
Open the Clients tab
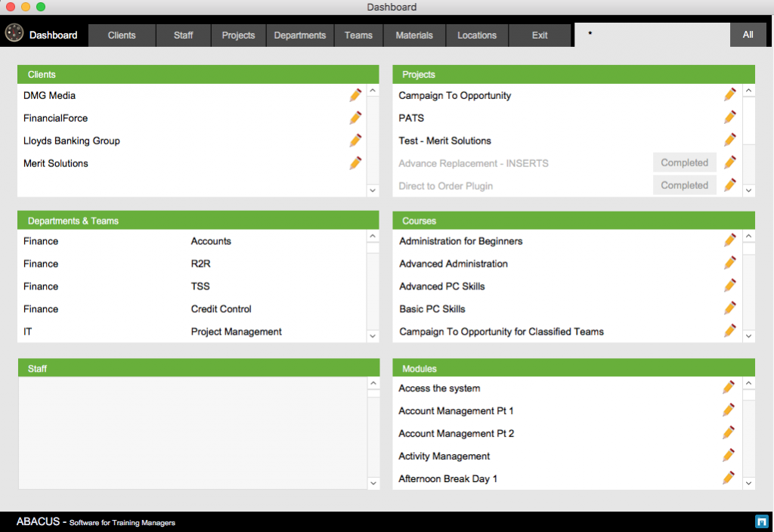[x=122, y=36]
